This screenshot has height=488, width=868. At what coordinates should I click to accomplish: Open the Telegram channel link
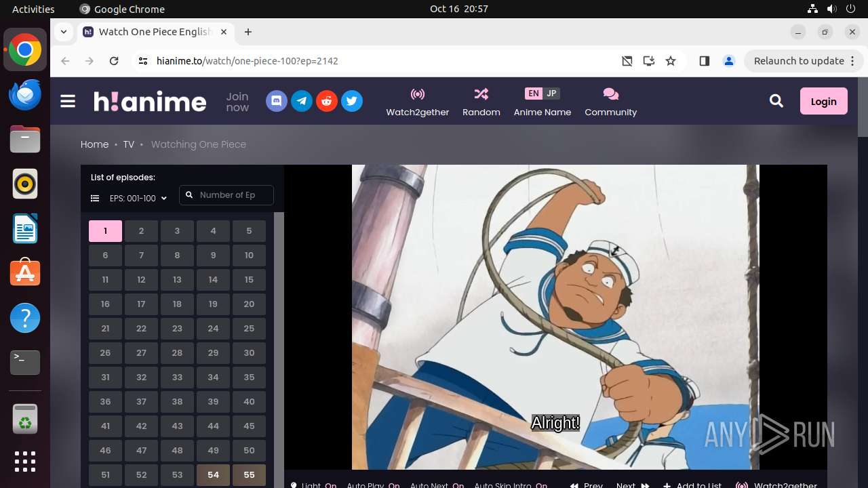[302, 102]
